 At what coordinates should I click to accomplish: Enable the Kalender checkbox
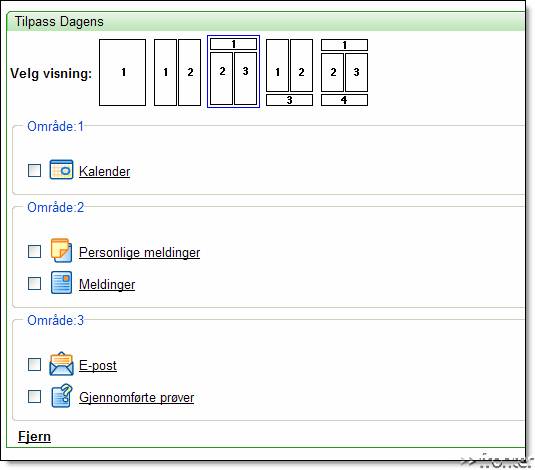[x=34, y=170]
